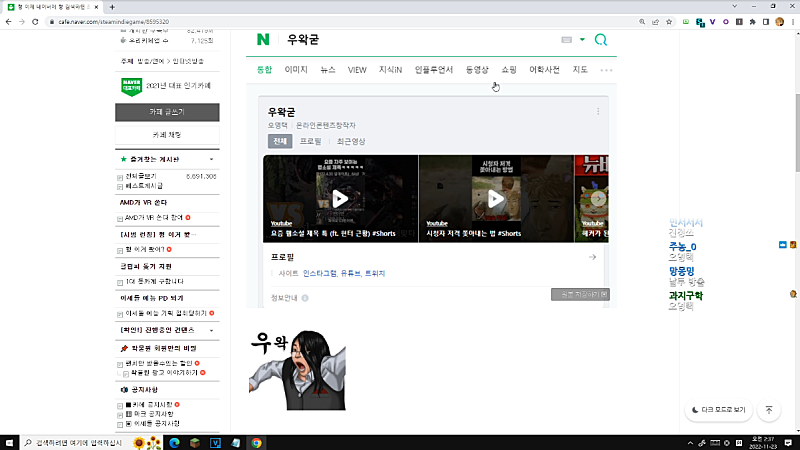
Task: Close the current Naver cafe tab
Action: [x=96, y=7]
